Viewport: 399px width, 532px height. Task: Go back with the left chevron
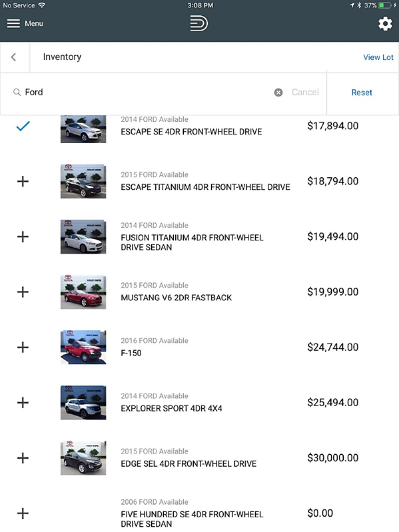click(x=14, y=57)
